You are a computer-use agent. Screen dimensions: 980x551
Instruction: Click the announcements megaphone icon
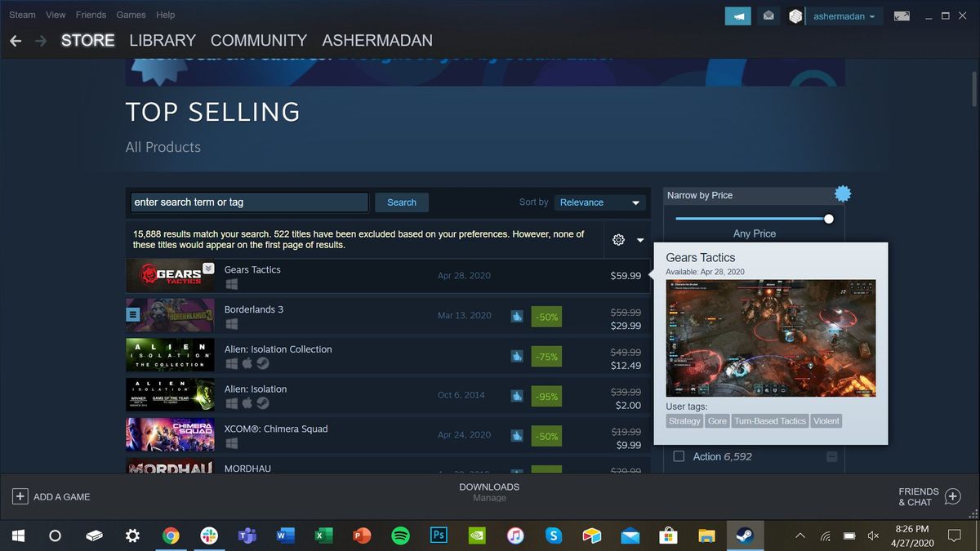point(737,16)
